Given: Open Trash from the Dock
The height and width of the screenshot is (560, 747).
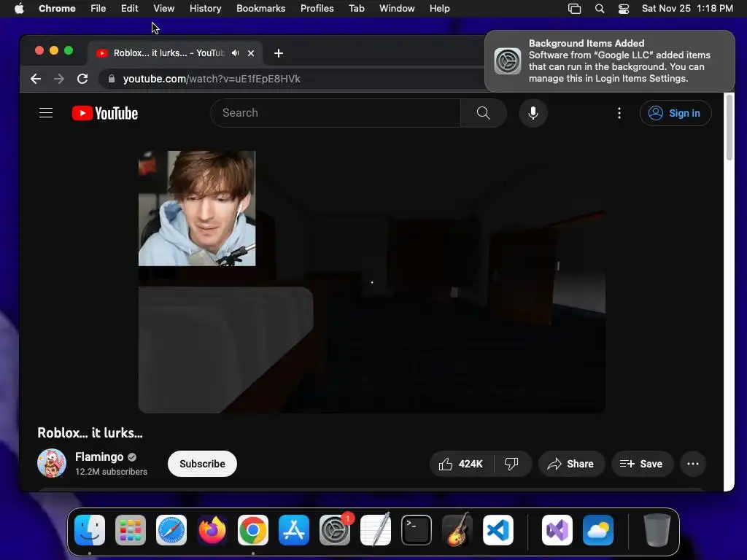Looking at the screenshot, I should (657, 530).
